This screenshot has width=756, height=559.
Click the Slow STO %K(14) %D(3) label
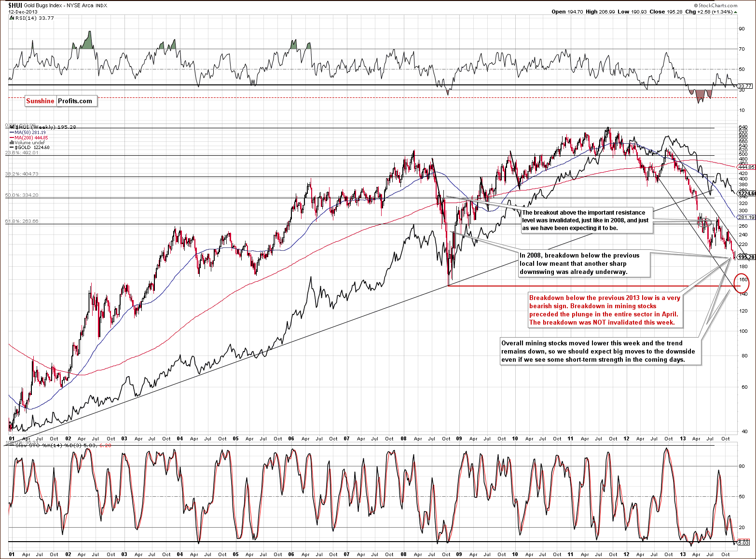tap(48, 445)
